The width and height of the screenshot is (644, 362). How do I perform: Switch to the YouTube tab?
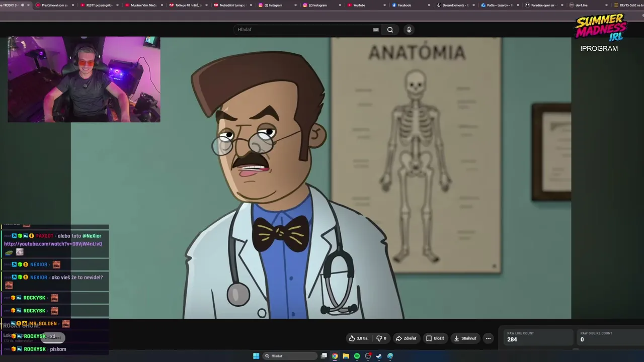(366, 5)
